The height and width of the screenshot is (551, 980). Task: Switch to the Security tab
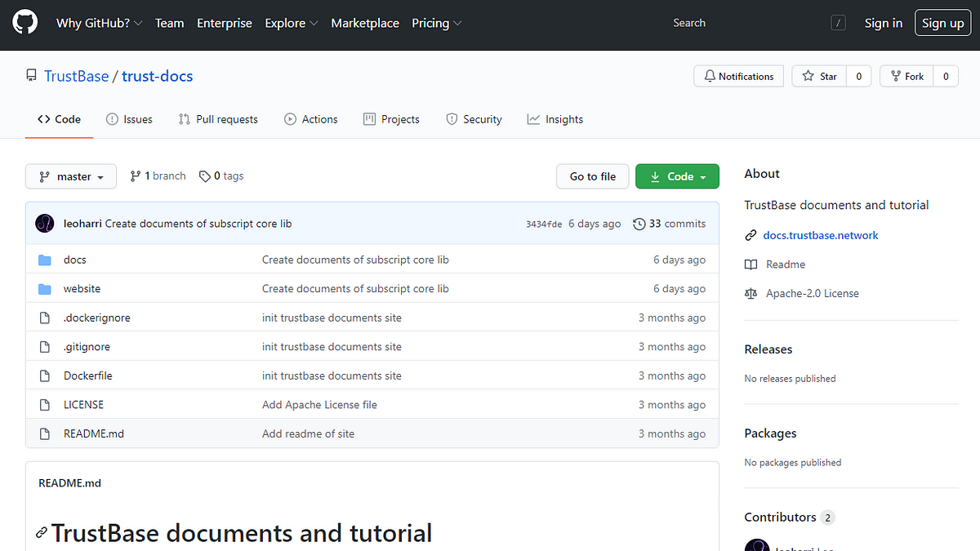(474, 119)
